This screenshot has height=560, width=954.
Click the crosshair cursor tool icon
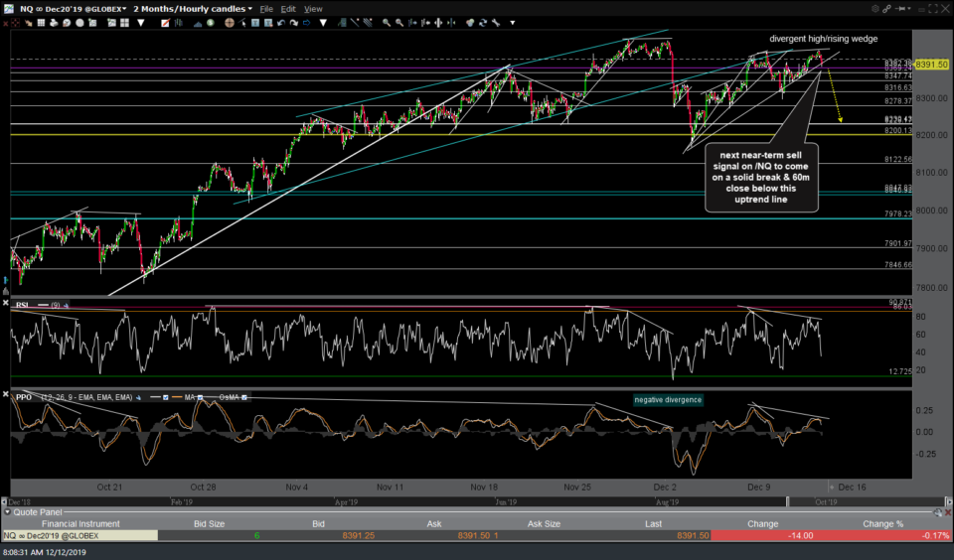[x=15, y=23]
